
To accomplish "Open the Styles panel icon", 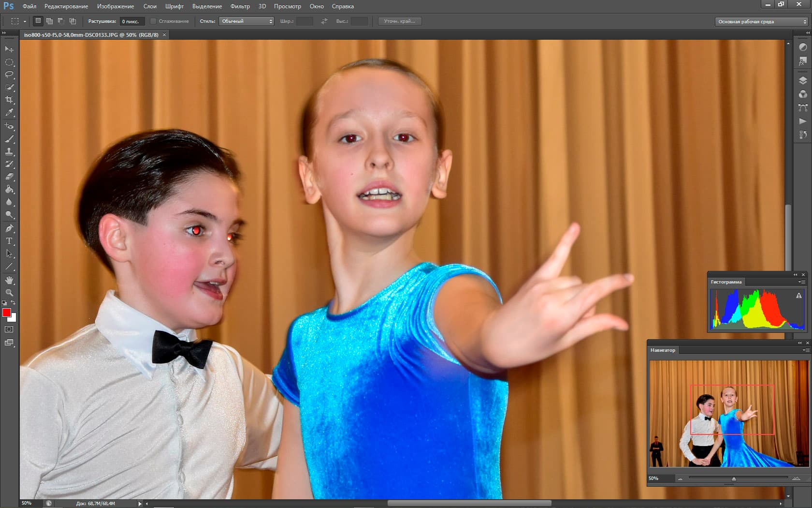I will point(803,61).
